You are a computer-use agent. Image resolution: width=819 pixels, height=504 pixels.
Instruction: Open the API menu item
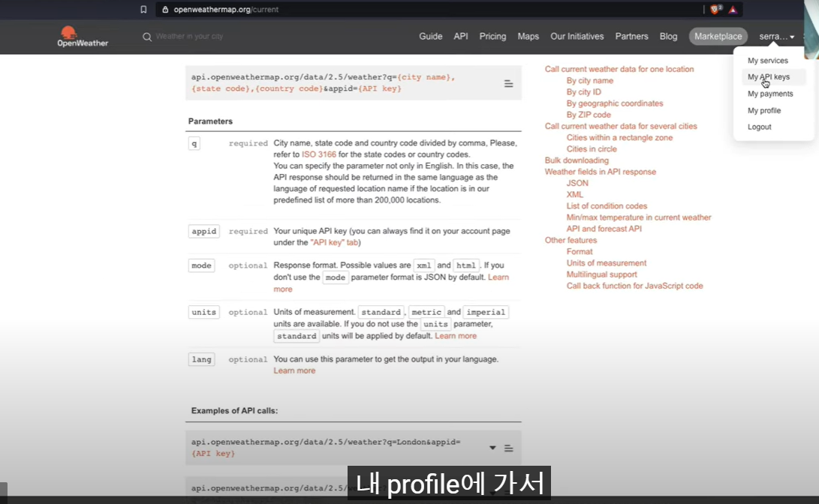pos(461,37)
